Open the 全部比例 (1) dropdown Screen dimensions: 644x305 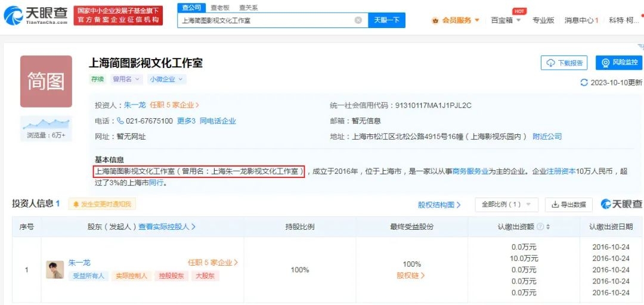click(506, 204)
